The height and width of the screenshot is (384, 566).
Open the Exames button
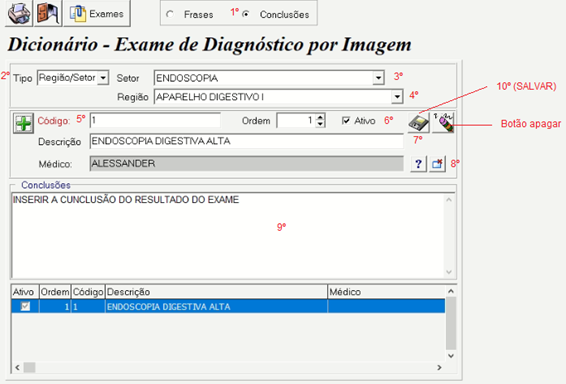pos(97,13)
